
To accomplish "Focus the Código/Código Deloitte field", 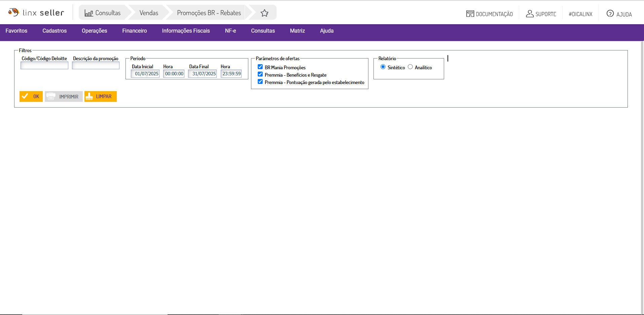I will (x=44, y=66).
